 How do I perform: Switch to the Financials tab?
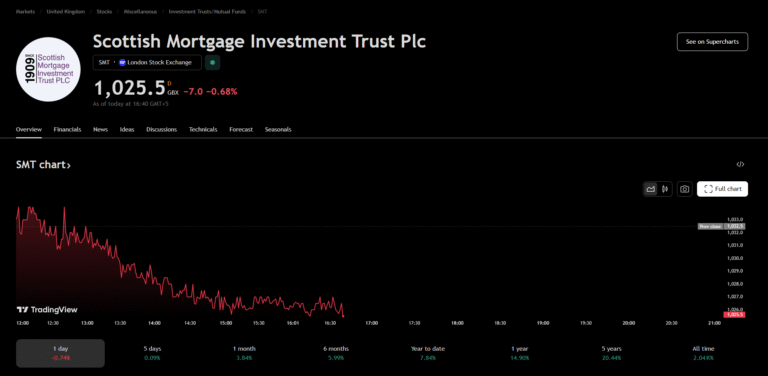click(68, 130)
